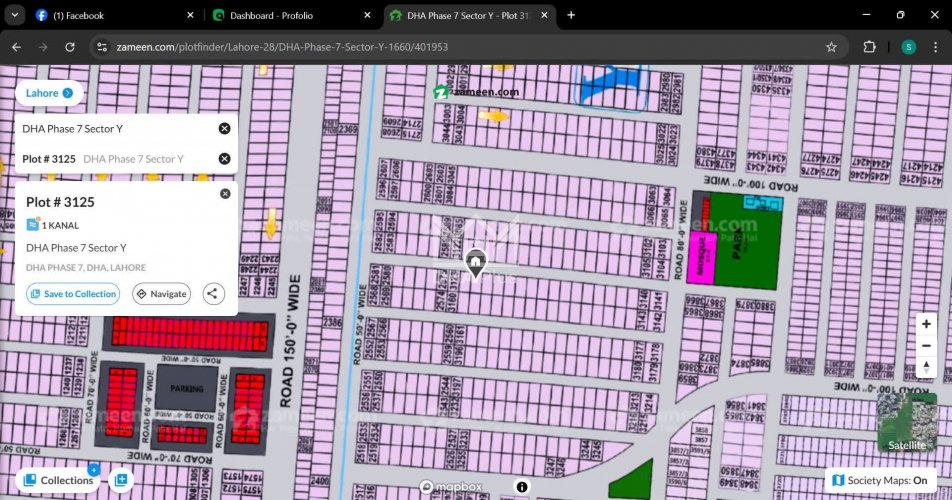Zoom out of the map
952x500 pixels.
point(927,345)
